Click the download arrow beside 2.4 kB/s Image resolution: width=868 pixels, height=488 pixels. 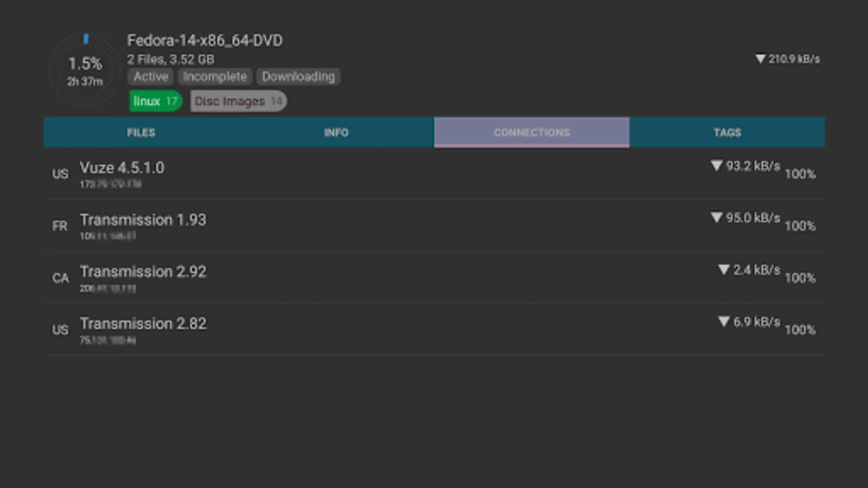[x=724, y=269]
